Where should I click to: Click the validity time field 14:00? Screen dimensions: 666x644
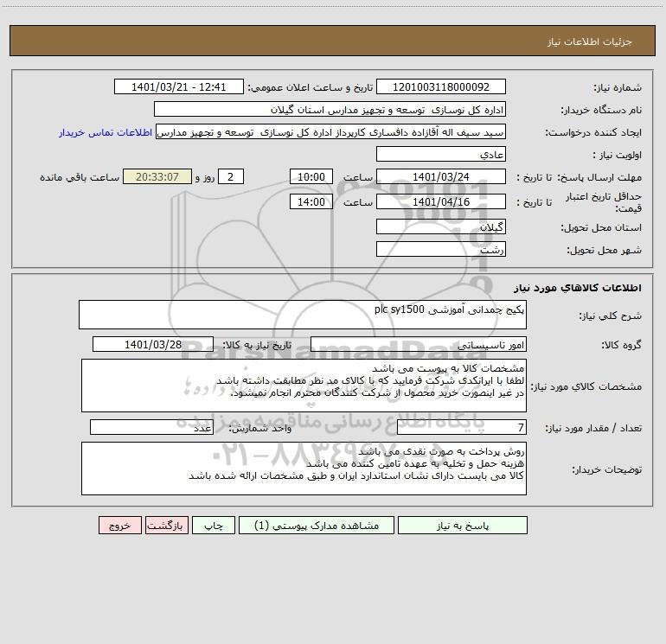pyautogui.click(x=311, y=201)
